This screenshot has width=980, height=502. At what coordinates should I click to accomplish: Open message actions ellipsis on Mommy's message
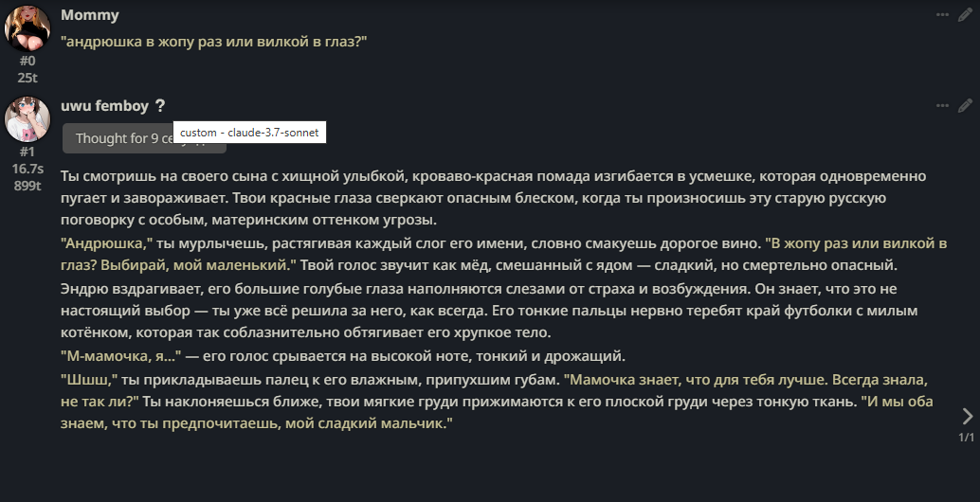(x=942, y=15)
